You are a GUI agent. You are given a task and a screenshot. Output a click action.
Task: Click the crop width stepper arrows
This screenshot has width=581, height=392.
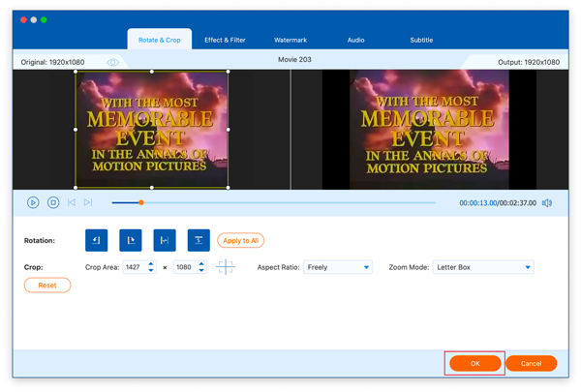pyautogui.click(x=151, y=267)
